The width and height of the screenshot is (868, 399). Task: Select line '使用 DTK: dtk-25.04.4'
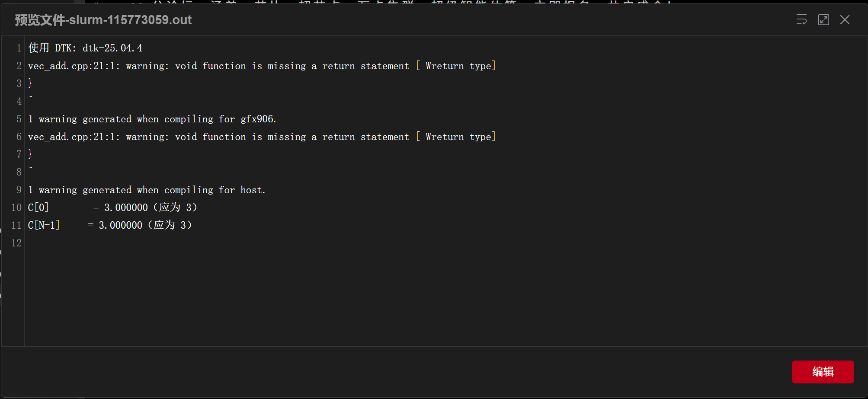(85, 48)
